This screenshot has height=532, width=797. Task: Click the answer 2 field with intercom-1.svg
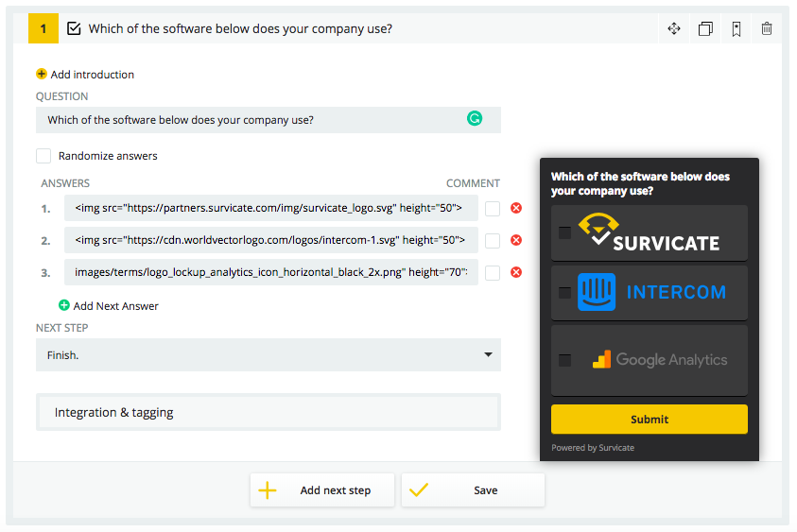tap(271, 240)
